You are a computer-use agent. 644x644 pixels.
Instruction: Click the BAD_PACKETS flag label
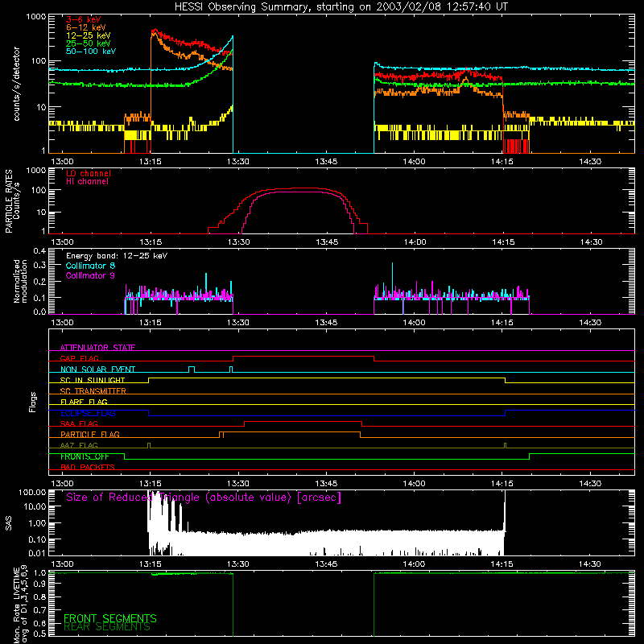tap(88, 467)
